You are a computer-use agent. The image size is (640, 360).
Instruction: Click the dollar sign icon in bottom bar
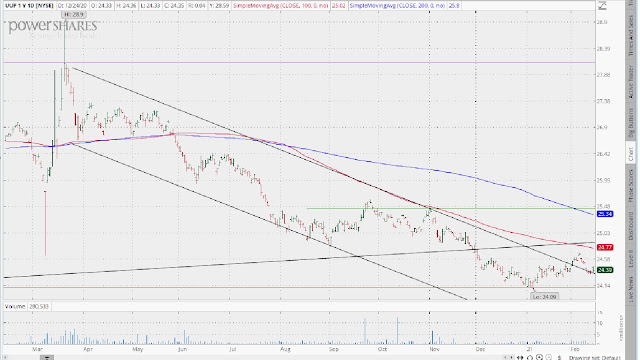[x=560, y=358]
